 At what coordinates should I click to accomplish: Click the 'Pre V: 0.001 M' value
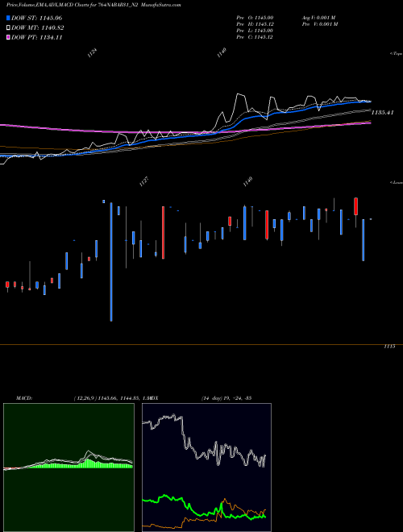(320, 24)
